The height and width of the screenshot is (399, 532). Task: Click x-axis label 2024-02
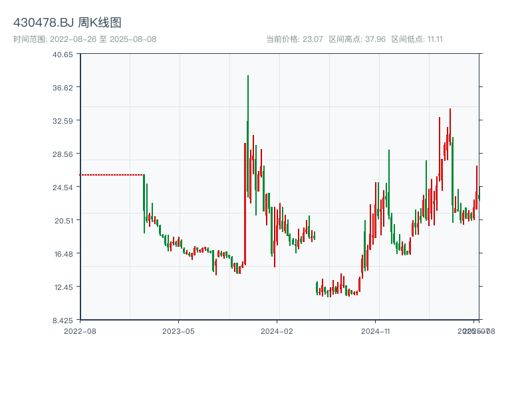point(277,331)
